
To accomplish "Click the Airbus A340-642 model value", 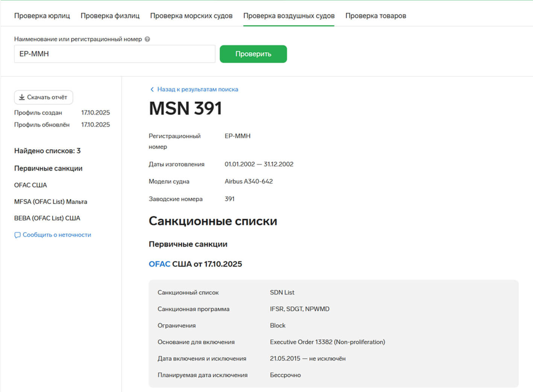I will tap(248, 182).
